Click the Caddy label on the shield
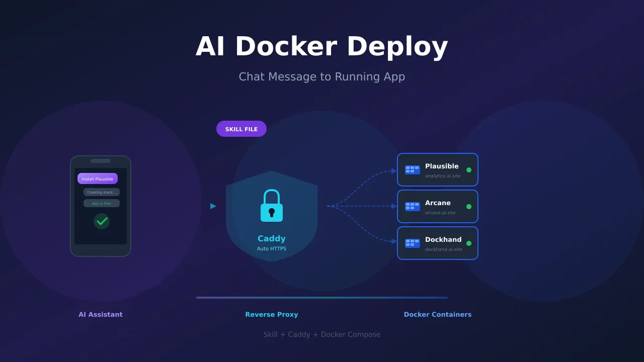This screenshot has width=644, height=362. [x=272, y=239]
